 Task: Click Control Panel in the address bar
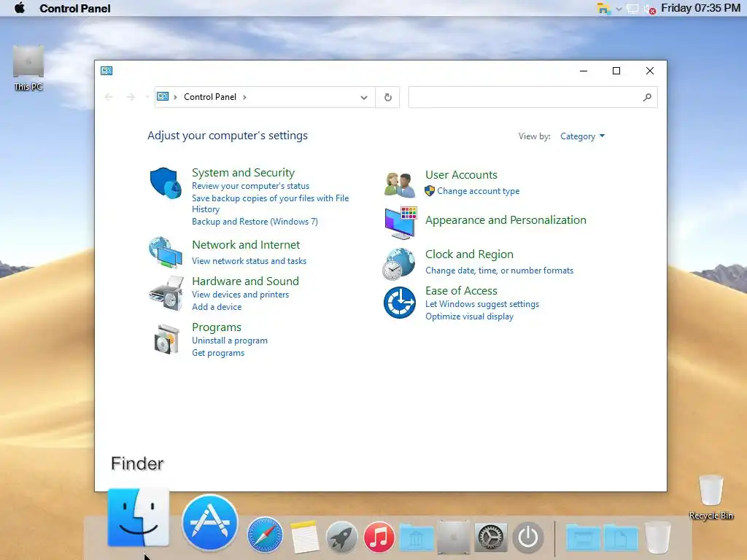[x=210, y=97]
